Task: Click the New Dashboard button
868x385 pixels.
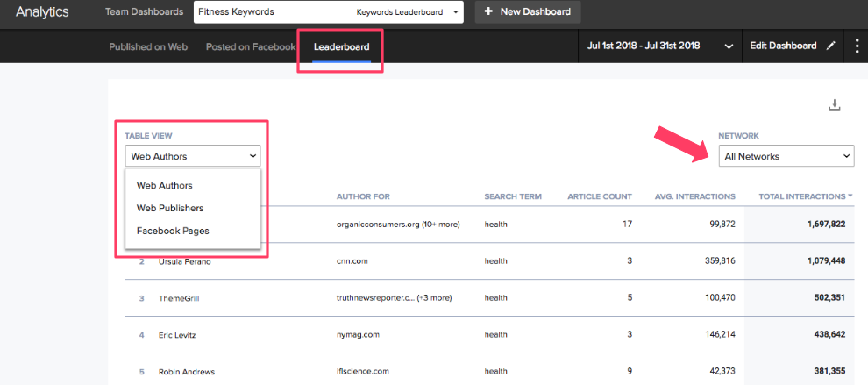Action: pos(528,11)
